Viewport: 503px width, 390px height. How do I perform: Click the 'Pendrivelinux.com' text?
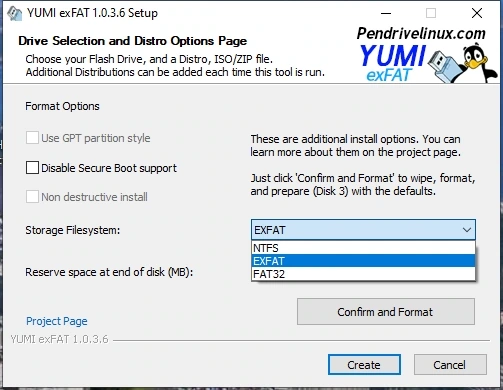[421, 33]
